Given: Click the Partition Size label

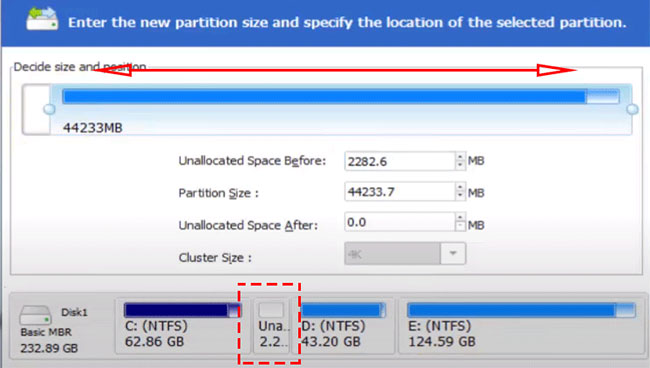Looking at the screenshot, I should (x=218, y=193).
